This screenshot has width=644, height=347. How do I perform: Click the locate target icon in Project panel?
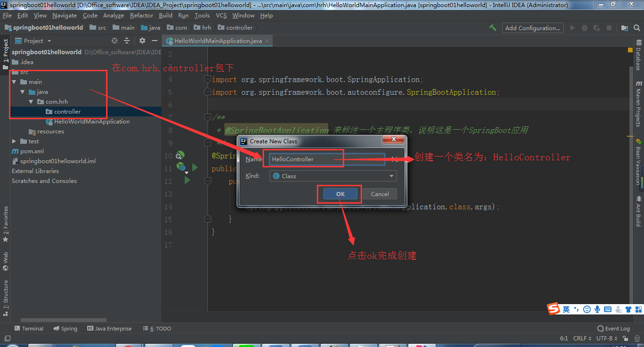[x=115, y=41]
